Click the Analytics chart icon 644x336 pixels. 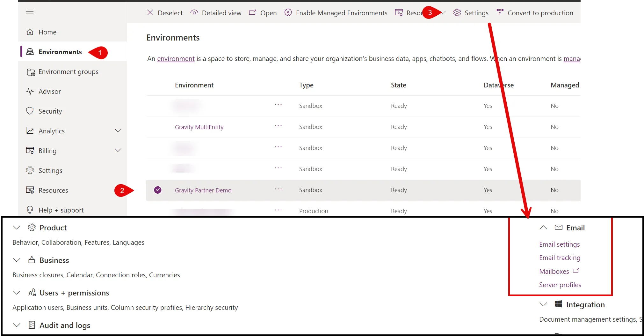coord(30,131)
